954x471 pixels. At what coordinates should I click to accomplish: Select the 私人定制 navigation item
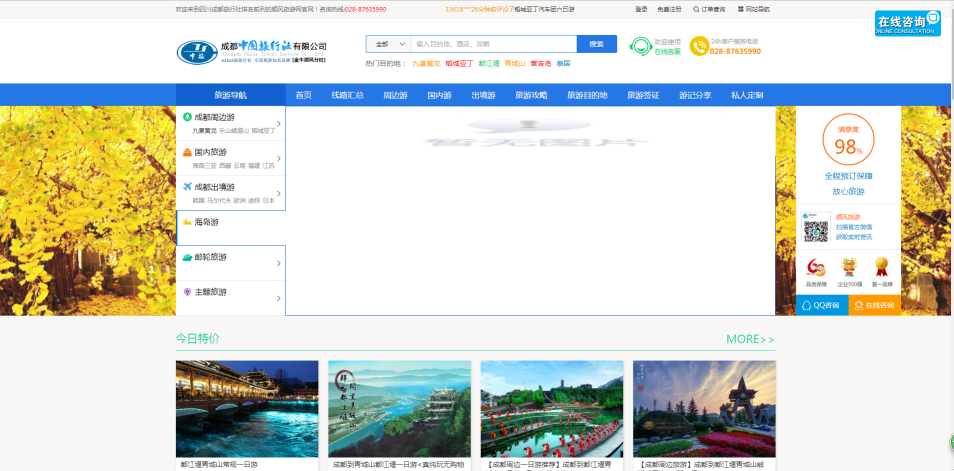[746, 95]
